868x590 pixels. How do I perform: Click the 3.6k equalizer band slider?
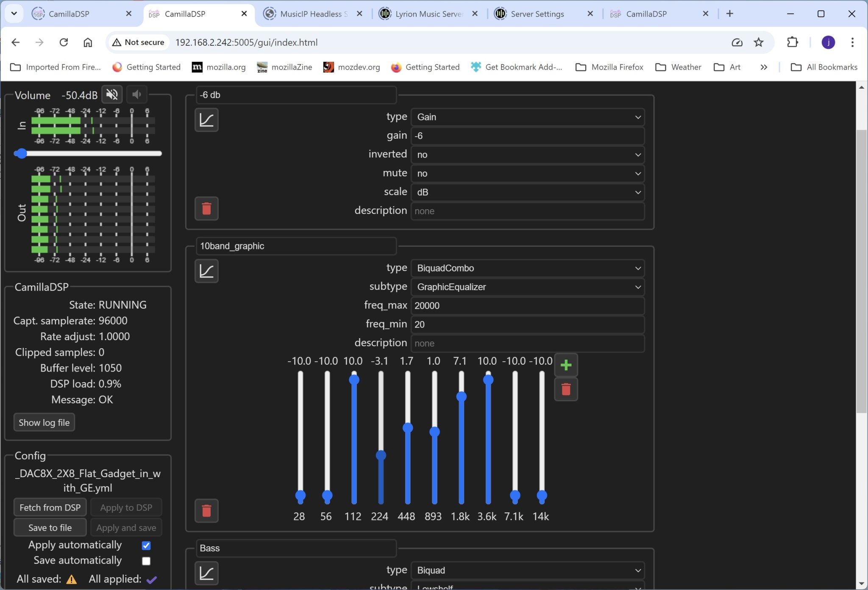[x=488, y=437]
